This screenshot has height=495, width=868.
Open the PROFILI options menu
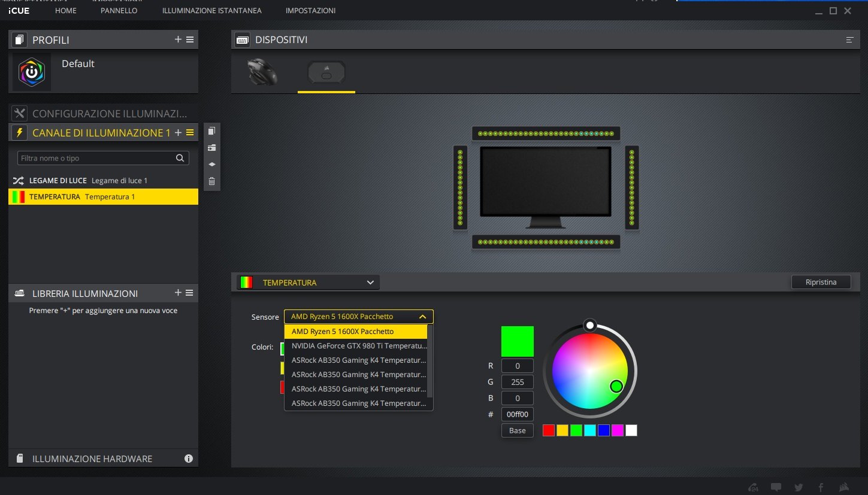coord(190,40)
